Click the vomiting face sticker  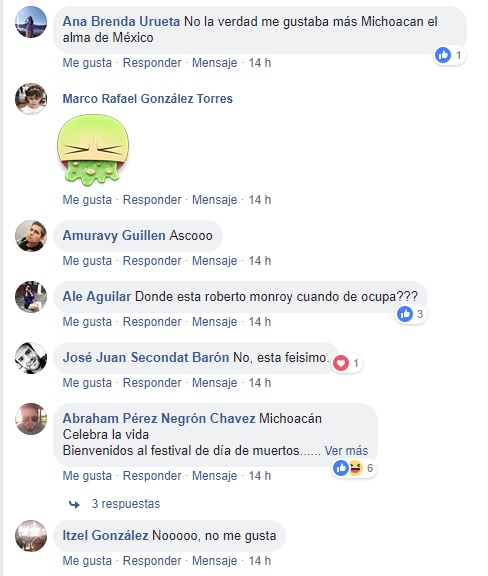click(93, 150)
